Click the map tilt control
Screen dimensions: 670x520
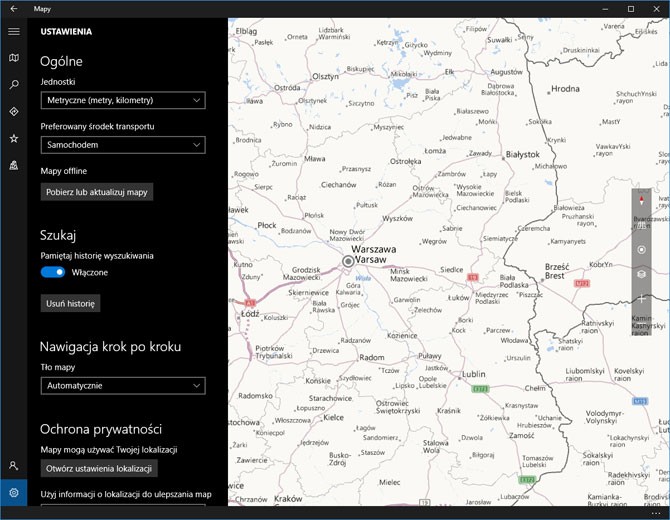[641, 225]
